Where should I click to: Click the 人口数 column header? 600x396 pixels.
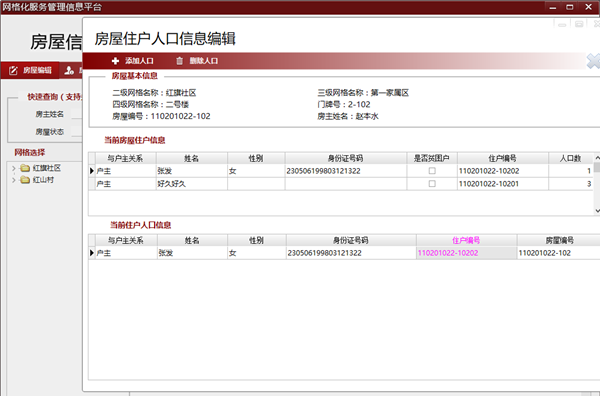tap(571, 158)
